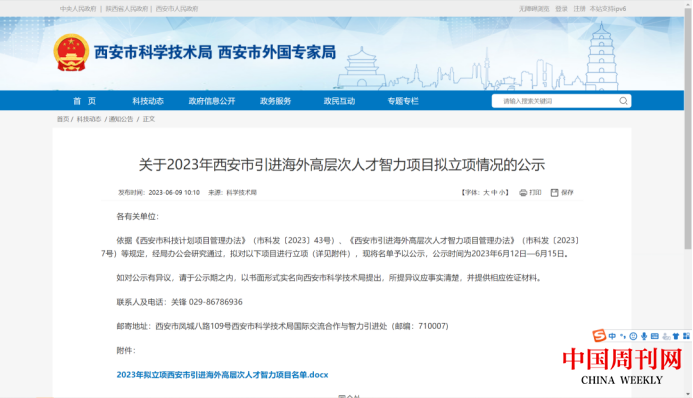Click the scrollbar up arrow
693x398 pixels.
[688, 3]
